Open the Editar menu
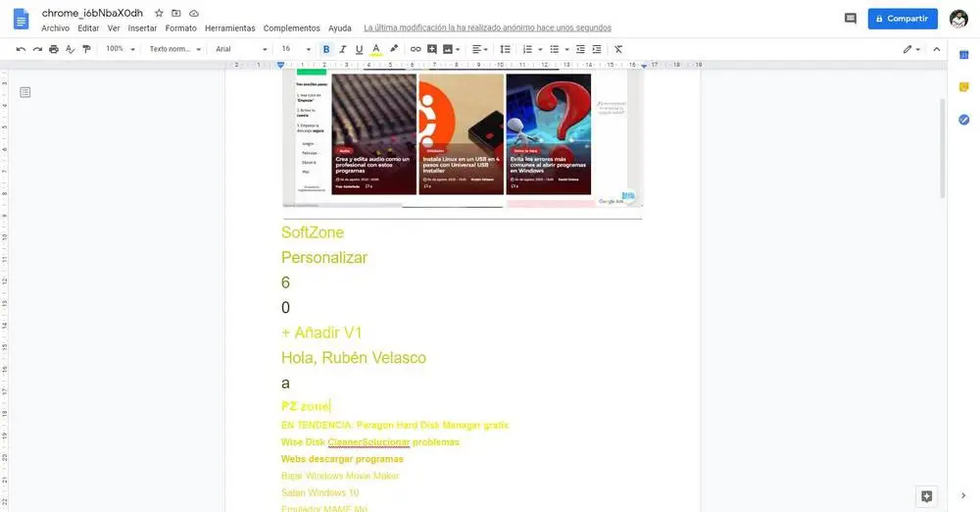The height and width of the screenshot is (512, 980). 88,28
